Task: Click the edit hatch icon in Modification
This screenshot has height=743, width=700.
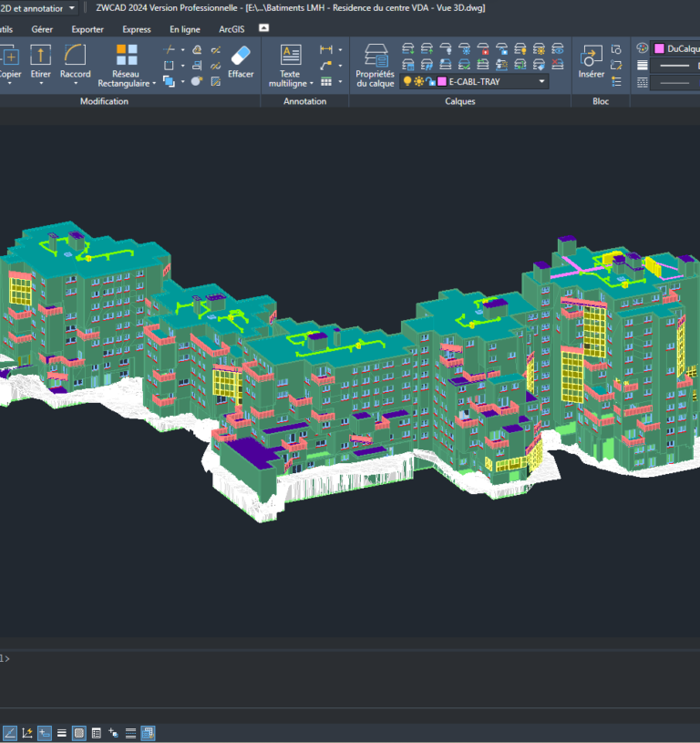Action: (215, 81)
